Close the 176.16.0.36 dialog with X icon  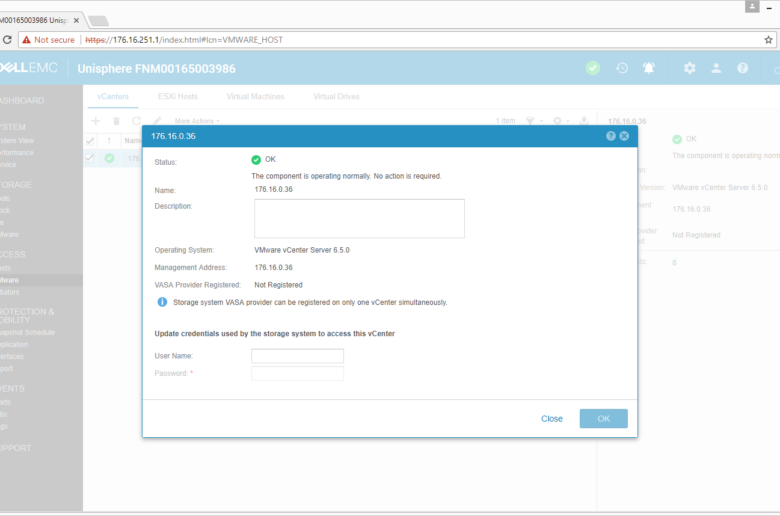pos(624,136)
